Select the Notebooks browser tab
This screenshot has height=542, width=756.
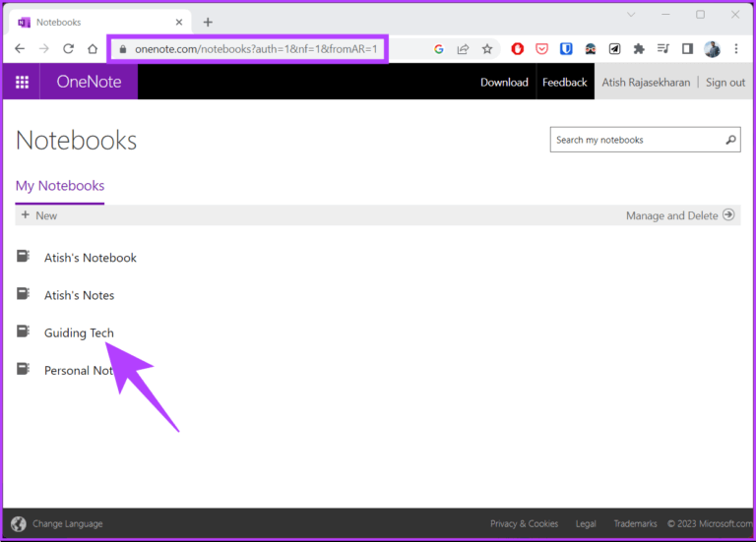point(98,23)
